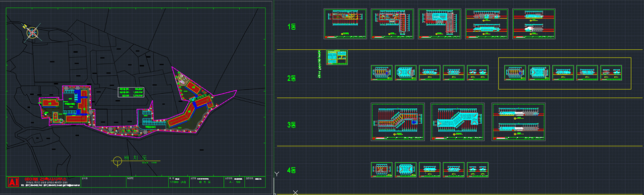
Task: Open the first 4동 floor plan sheet
Action: (x=381, y=170)
